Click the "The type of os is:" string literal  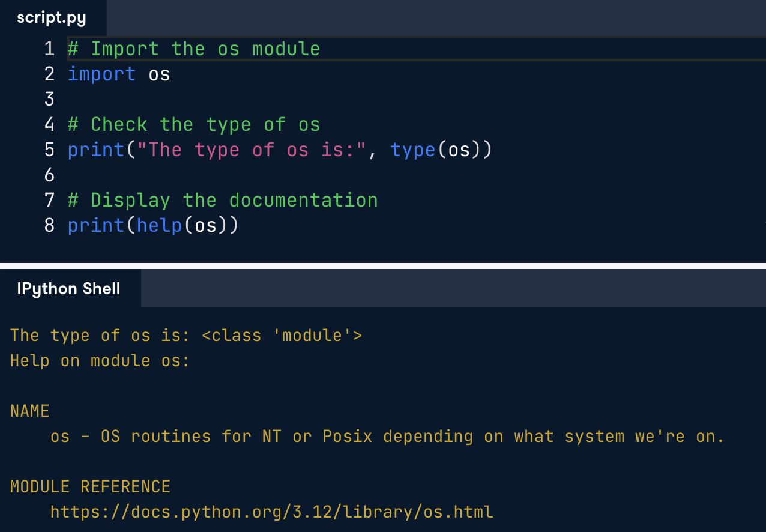pos(252,150)
